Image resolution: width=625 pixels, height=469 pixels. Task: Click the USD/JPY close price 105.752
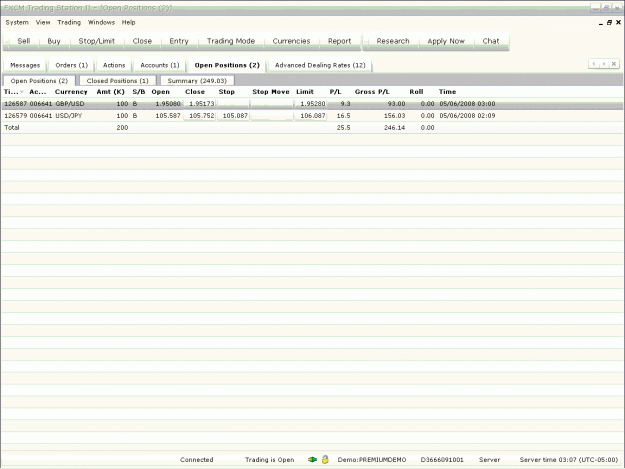click(x=200, y=116)
